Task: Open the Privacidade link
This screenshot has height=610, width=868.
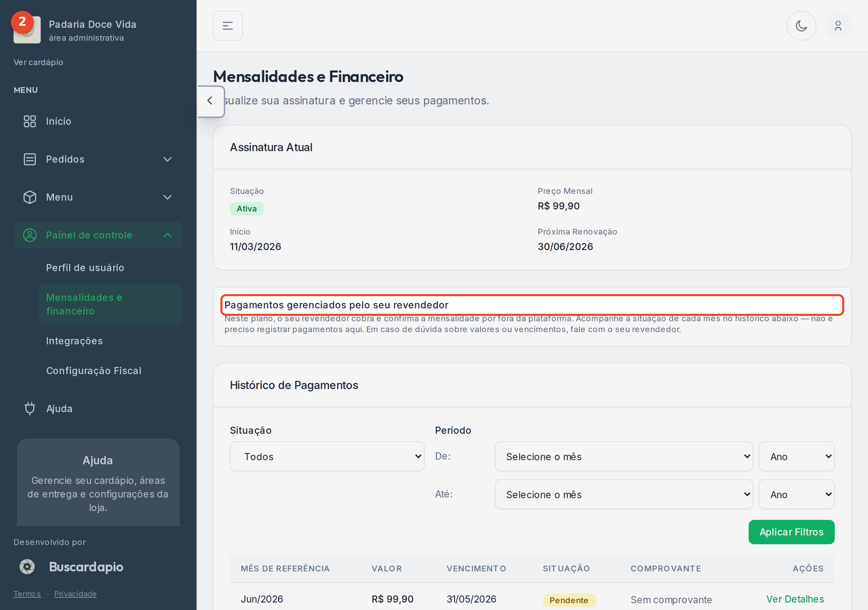Action: click(75, 594)
